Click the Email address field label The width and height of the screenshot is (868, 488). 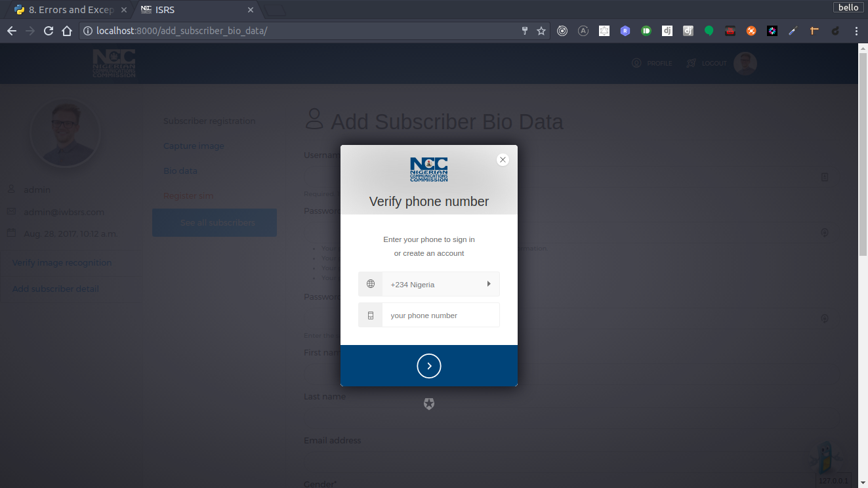point(332,440)
